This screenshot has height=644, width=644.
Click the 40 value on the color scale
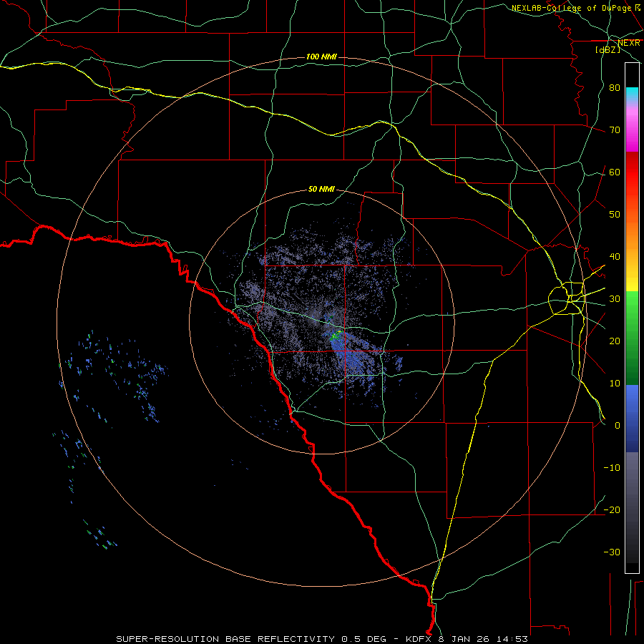pos(615,256)
